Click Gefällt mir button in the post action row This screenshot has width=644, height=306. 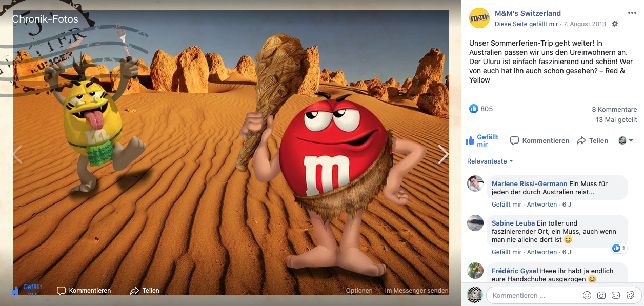482,140
